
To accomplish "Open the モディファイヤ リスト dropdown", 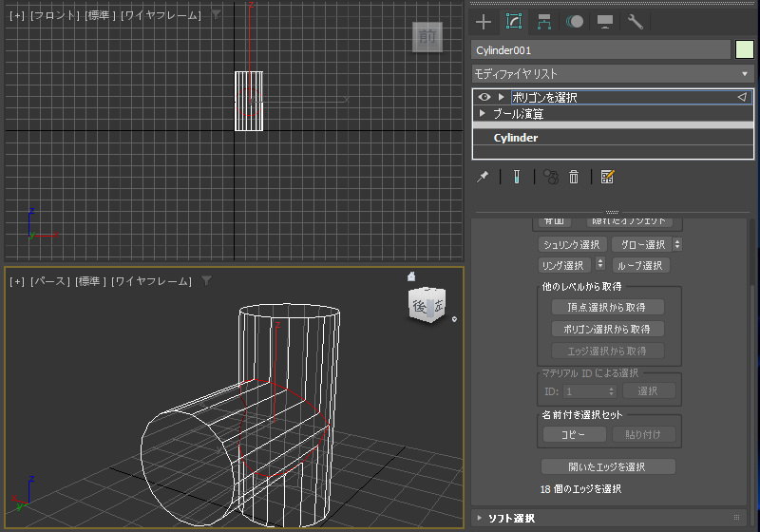I will (613, 74).
